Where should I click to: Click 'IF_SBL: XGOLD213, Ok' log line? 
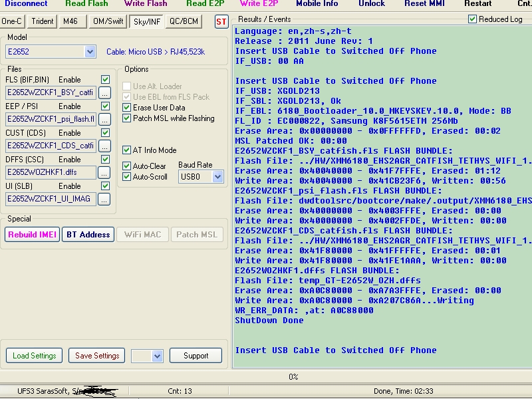[288, 101]
